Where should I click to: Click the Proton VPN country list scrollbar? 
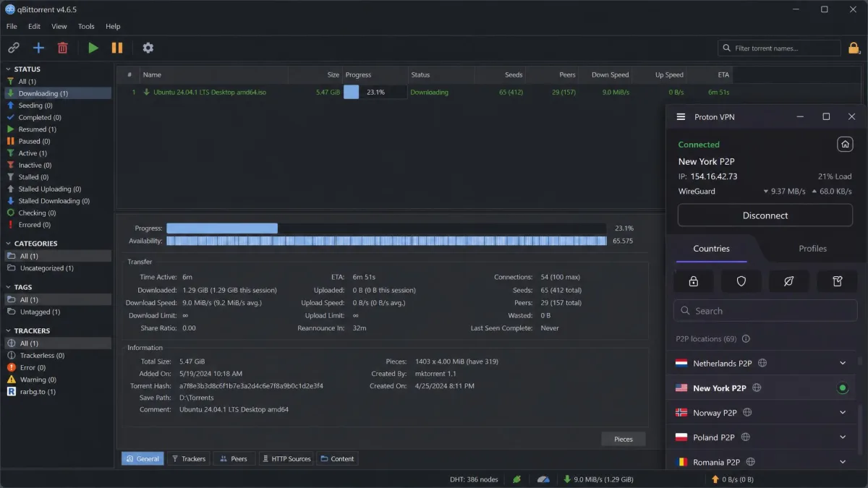click(x=860, y=428)
